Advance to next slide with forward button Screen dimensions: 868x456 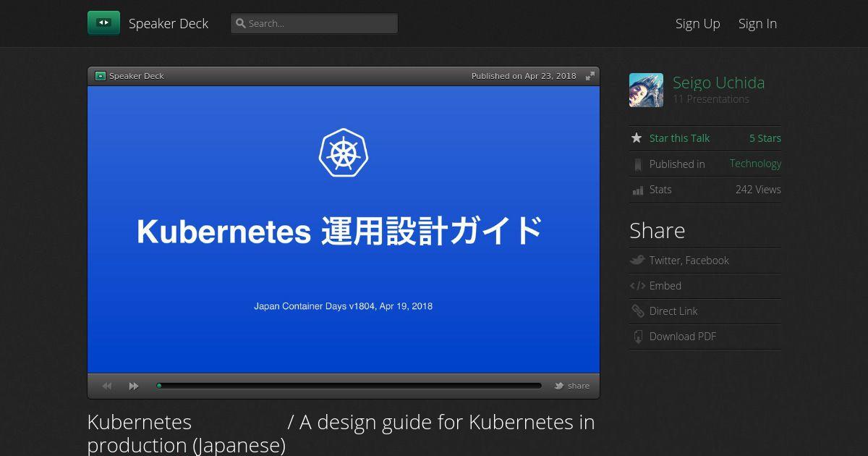click(134, 386)
